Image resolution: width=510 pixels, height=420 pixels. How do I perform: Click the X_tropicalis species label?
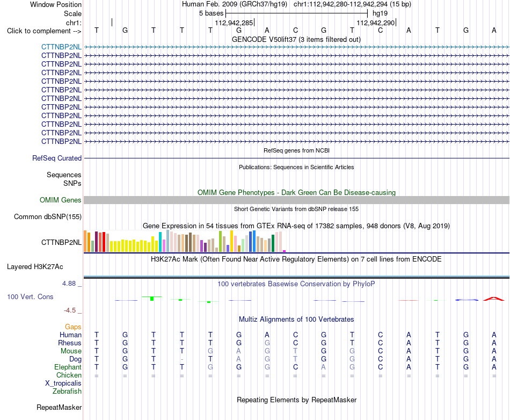[x=63, y=383]
